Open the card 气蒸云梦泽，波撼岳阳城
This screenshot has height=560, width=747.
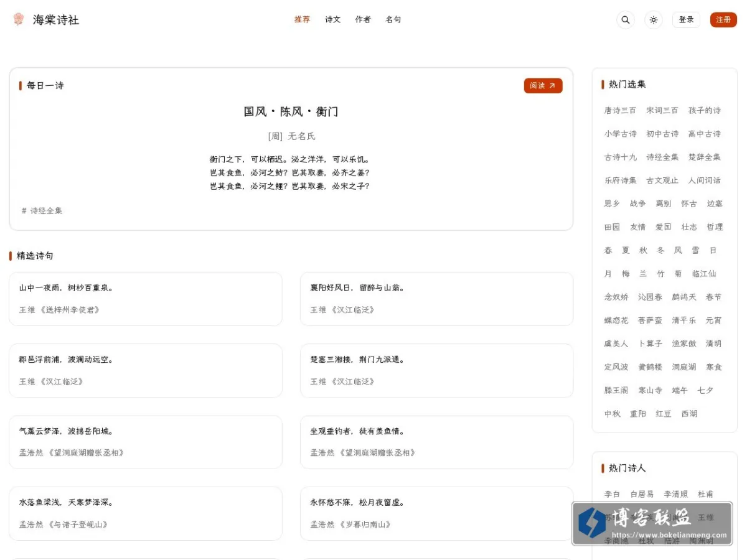point(146,442)
